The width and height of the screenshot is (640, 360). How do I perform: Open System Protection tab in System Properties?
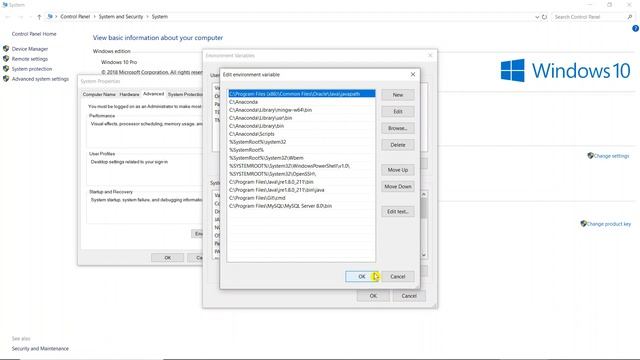tap(184, 94)
